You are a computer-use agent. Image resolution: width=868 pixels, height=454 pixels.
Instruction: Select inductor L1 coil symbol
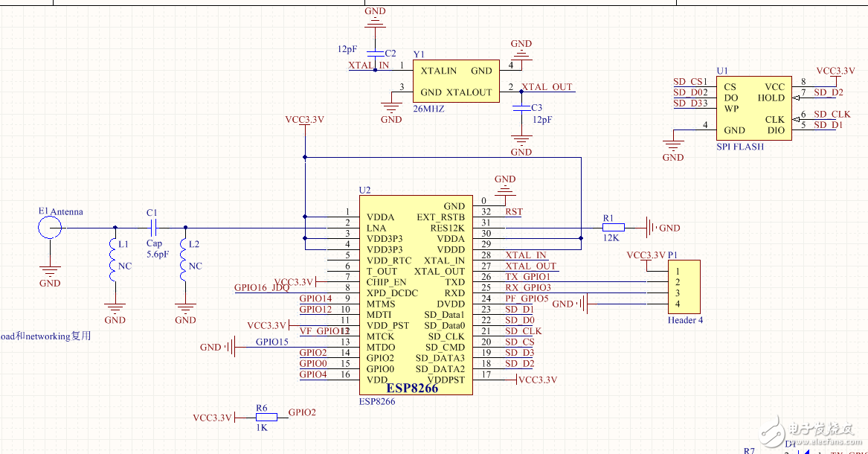pos(114,260)
